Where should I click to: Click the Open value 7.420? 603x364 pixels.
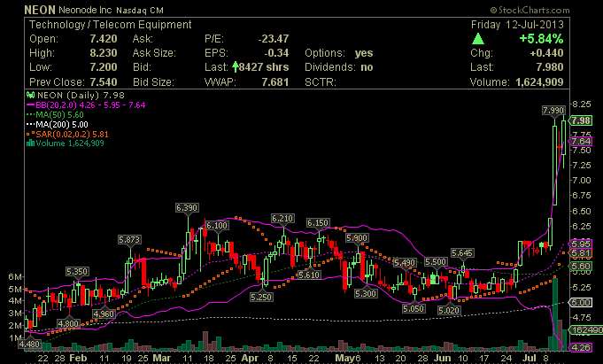tap(104, 39)
